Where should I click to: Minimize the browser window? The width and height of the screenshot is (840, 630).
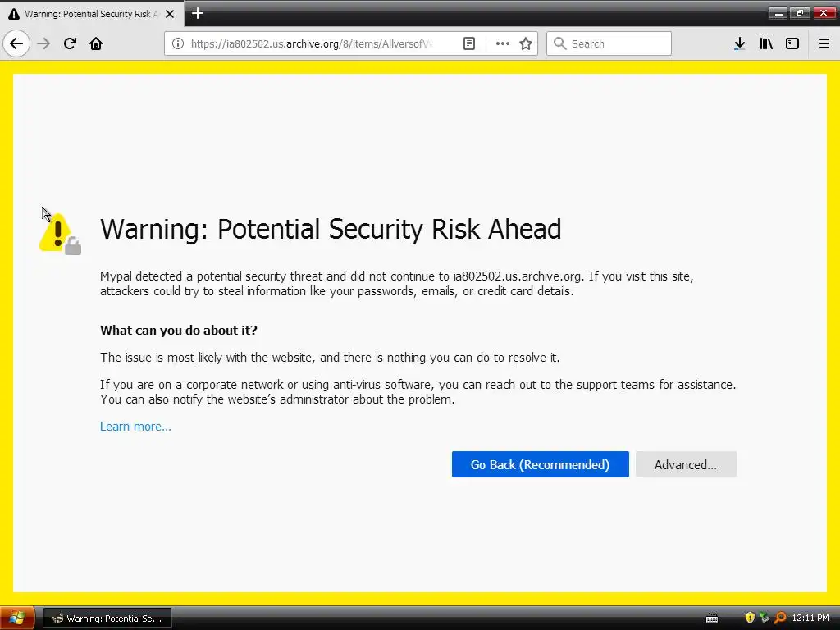(778, 13)
